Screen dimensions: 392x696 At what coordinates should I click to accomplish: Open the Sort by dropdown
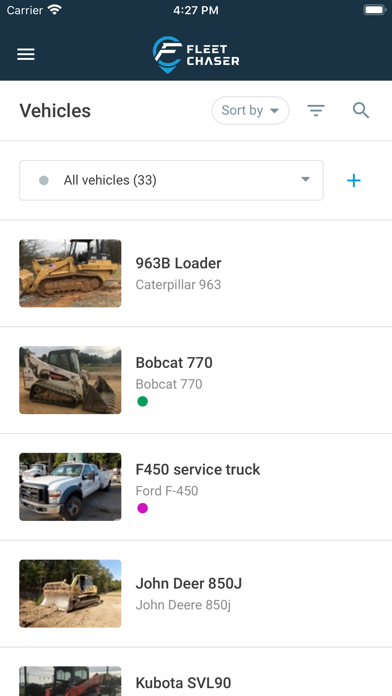coord(250,110)
